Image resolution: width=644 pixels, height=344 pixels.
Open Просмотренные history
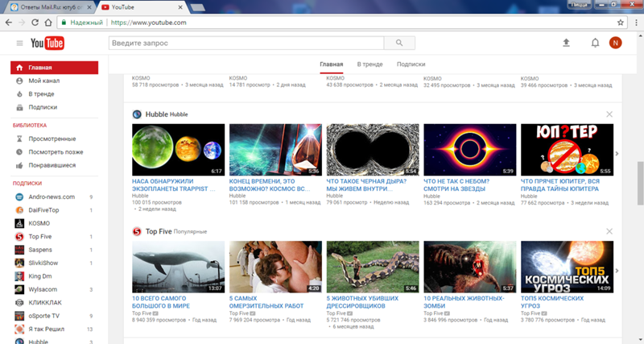[x=54, y=139]
